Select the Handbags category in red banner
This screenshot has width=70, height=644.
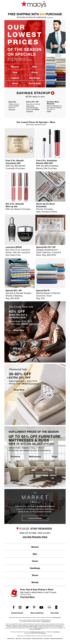[35, 78]
